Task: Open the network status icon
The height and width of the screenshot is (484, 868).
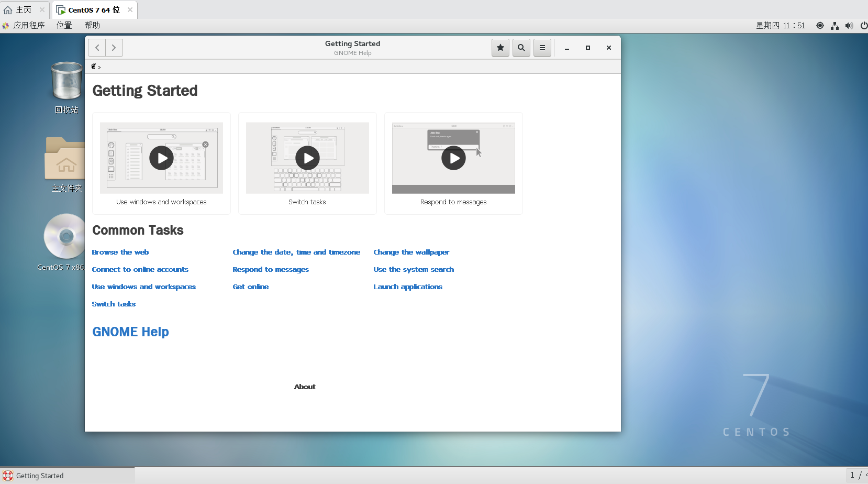Action: point(834,26)
